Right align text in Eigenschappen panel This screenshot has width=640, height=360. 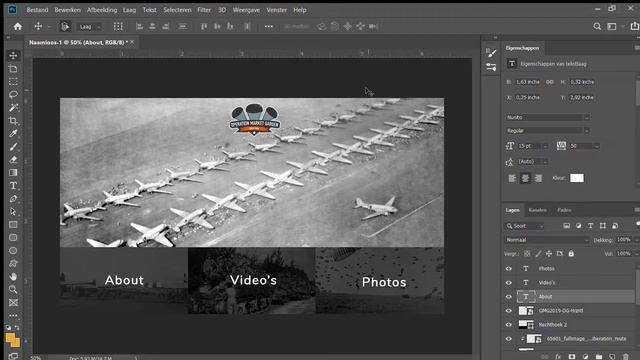point(538,178)
